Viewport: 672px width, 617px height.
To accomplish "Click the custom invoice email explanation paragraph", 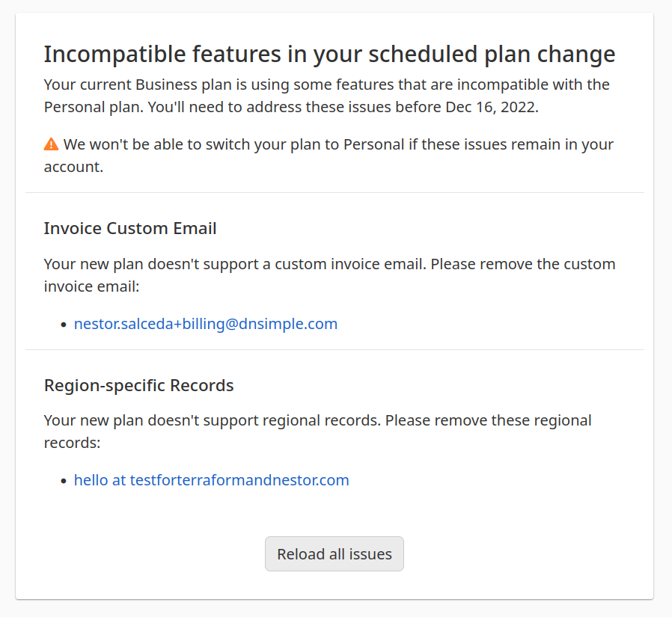I will [x=329, y=275].
